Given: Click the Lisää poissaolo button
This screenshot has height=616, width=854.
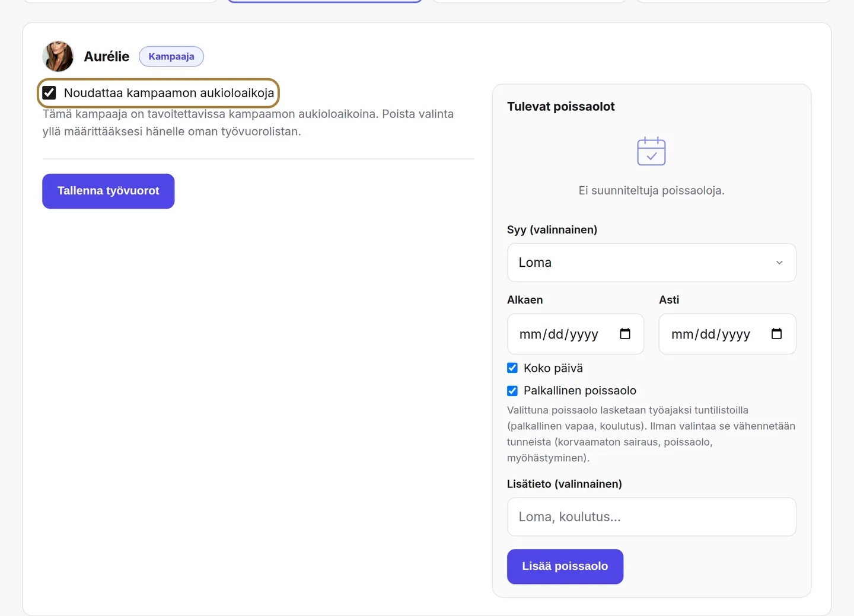Looking at the screenshot, I should [x=565, y=566].
